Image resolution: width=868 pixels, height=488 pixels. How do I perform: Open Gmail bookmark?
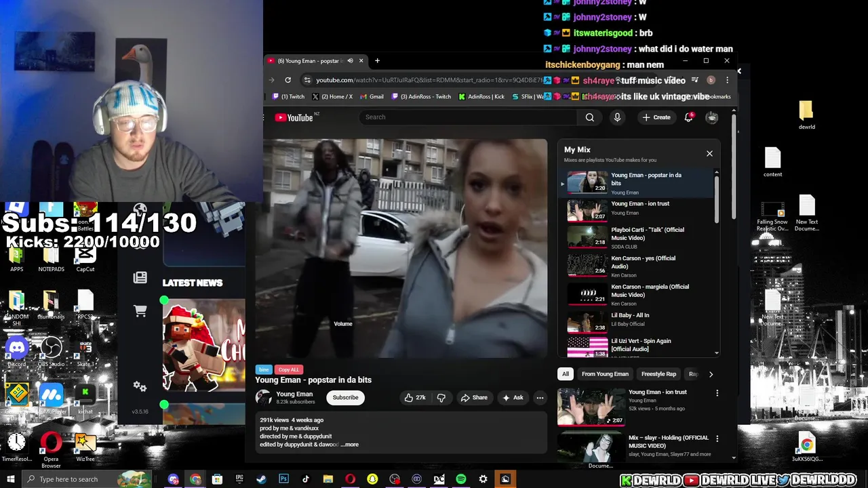click(372, 97)
